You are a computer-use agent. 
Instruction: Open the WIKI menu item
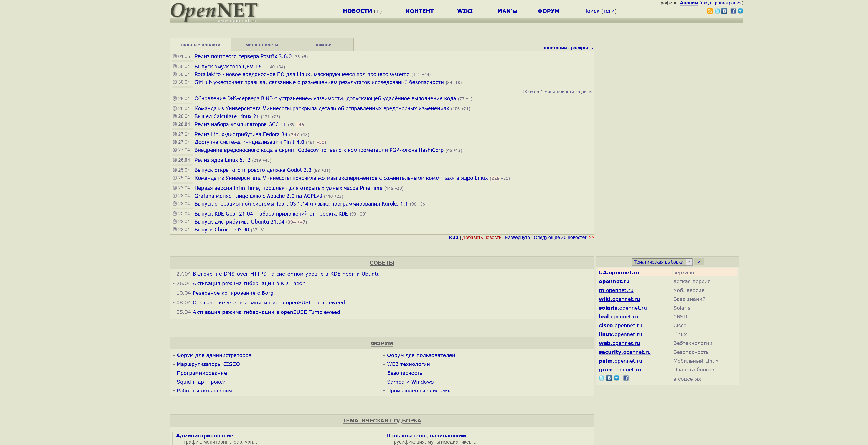tap(465, 11)
